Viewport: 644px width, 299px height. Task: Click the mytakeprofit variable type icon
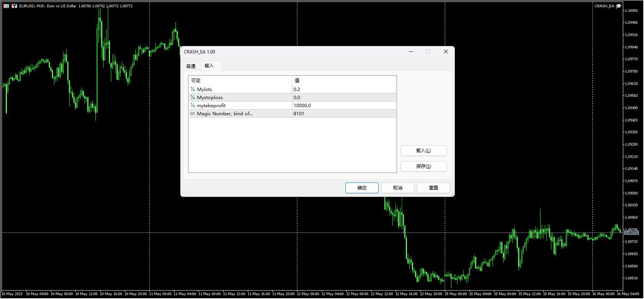pos(192,106)
